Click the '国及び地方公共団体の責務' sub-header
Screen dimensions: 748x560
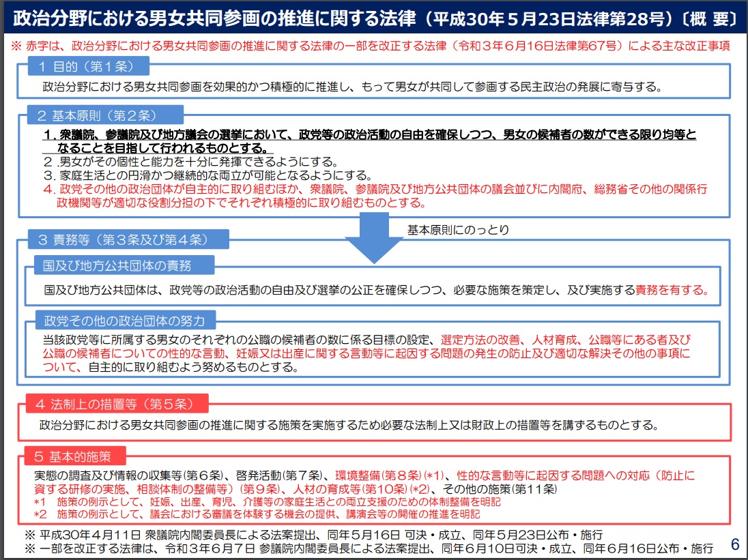(x=124, y=265)
